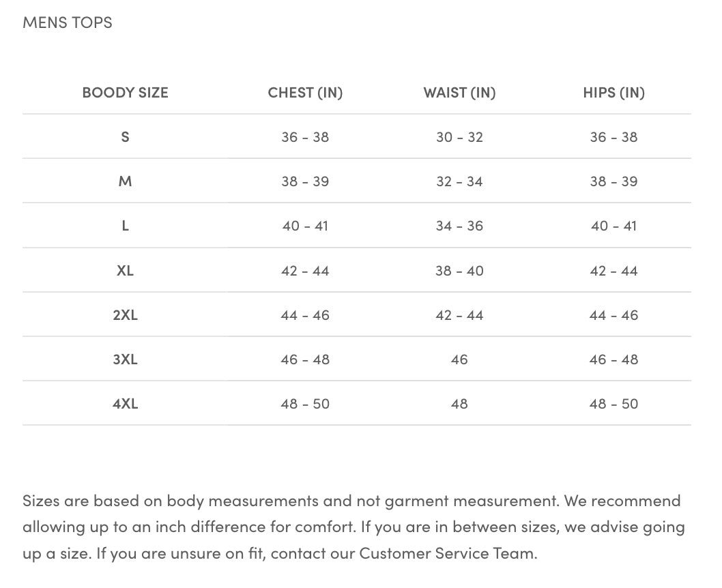The width and height of the screenshot is (722, 588).
Task: Click the Customer Service Team text
Action: pyautogui.click(x=448, y=553)
